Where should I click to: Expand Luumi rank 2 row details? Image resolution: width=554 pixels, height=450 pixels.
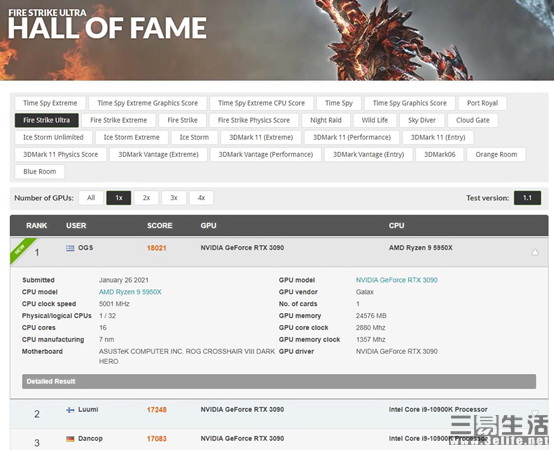(535, 413)
